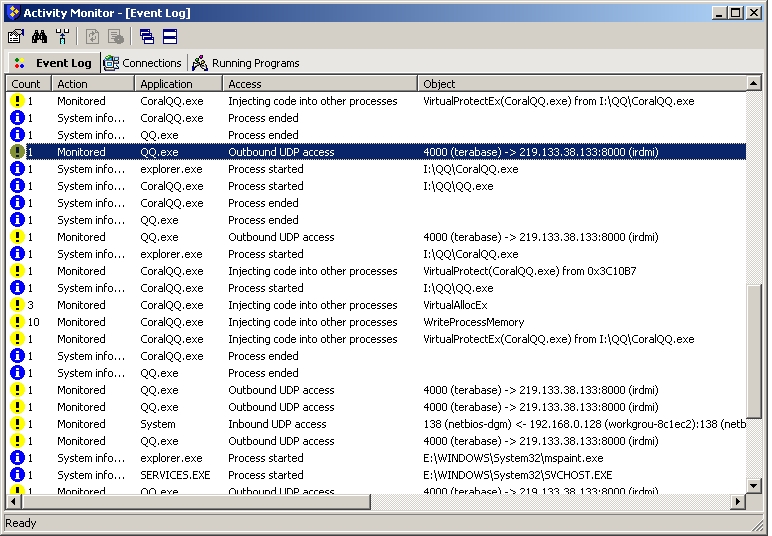The width and height of the screenshot is (772, 536).
Task: Switch to the Event Log tab
Action: pyautogui.click(x=53, y=63)
